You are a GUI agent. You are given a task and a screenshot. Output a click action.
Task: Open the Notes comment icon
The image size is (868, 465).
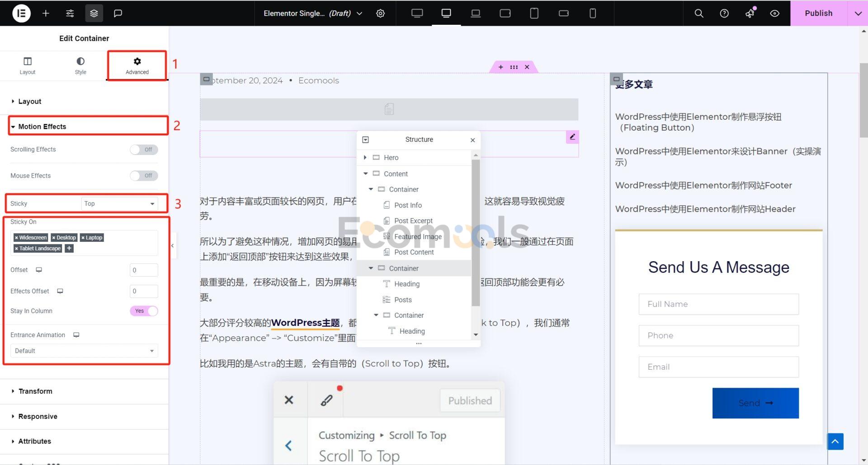118,13
